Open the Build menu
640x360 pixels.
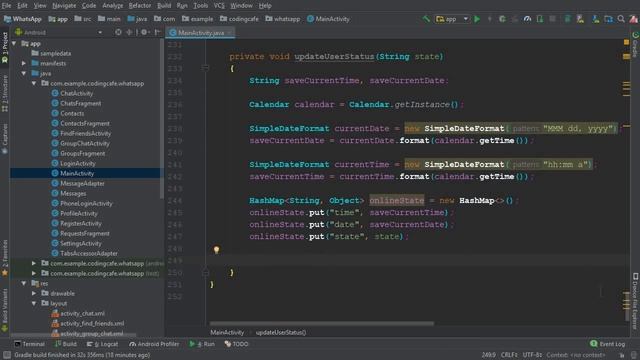[164, 6]
